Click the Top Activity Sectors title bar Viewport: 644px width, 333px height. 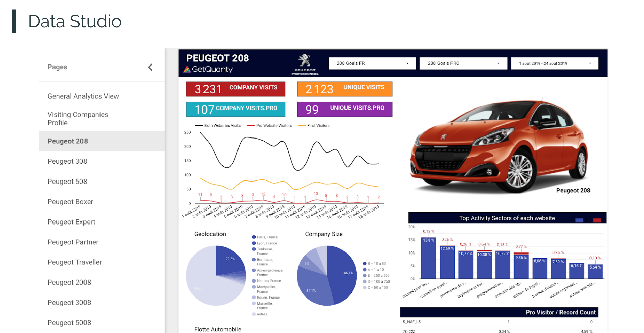(507, 218)
